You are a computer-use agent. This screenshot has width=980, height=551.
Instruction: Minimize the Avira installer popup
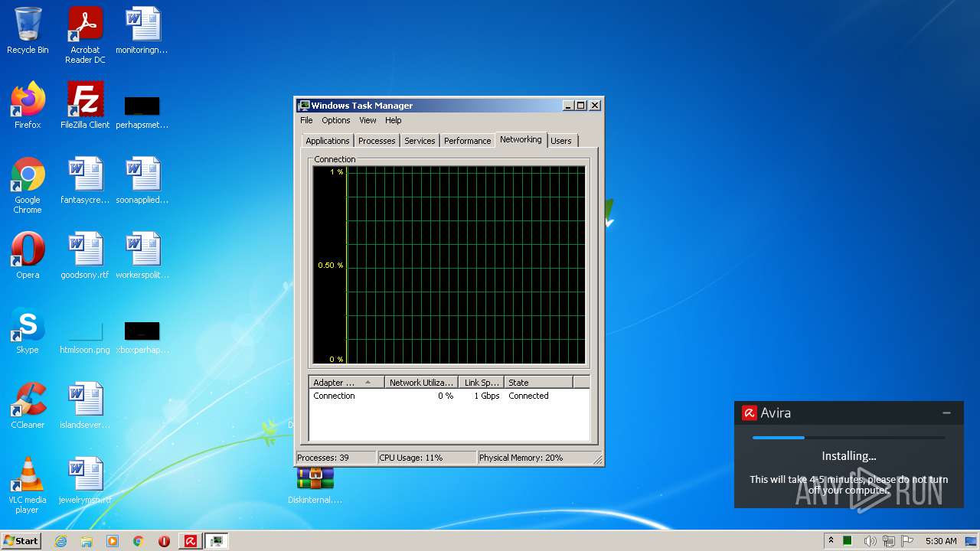coord(947,412)
